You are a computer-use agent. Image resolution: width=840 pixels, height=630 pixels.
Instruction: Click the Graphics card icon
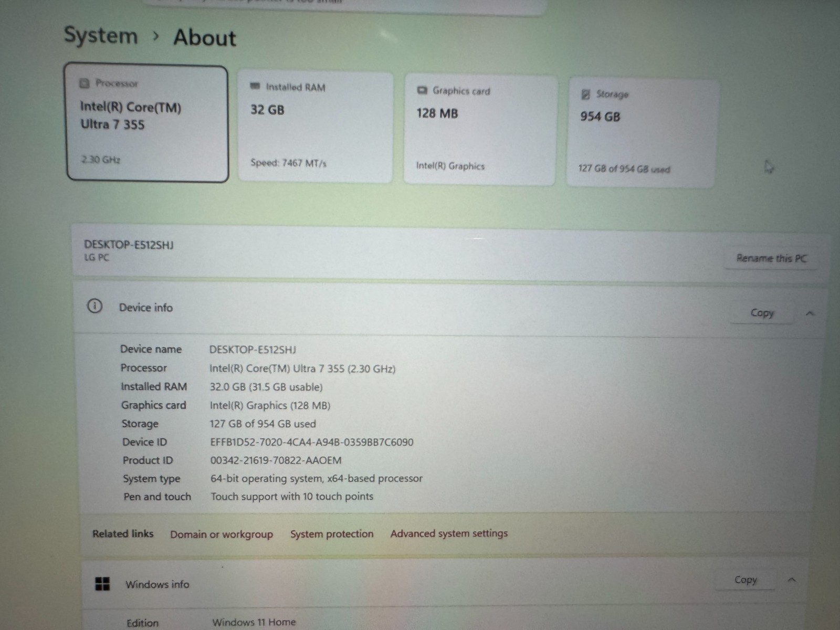(x=422, y=90)
